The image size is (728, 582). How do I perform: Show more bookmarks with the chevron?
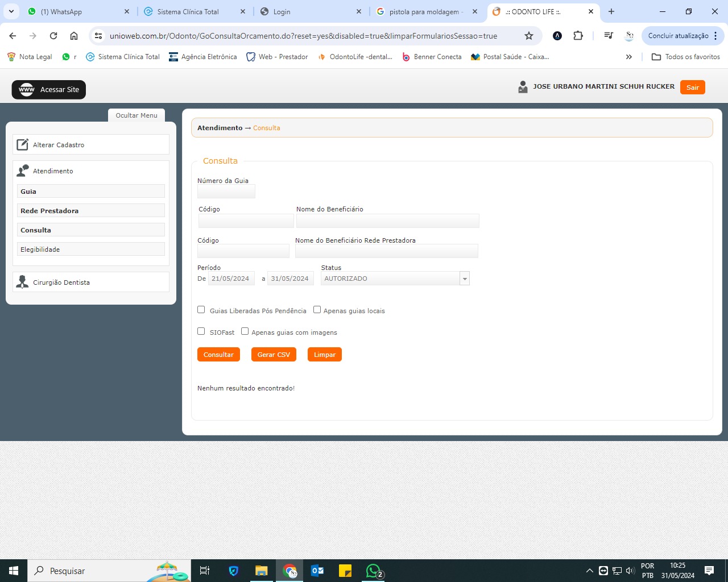pos(628,57)
